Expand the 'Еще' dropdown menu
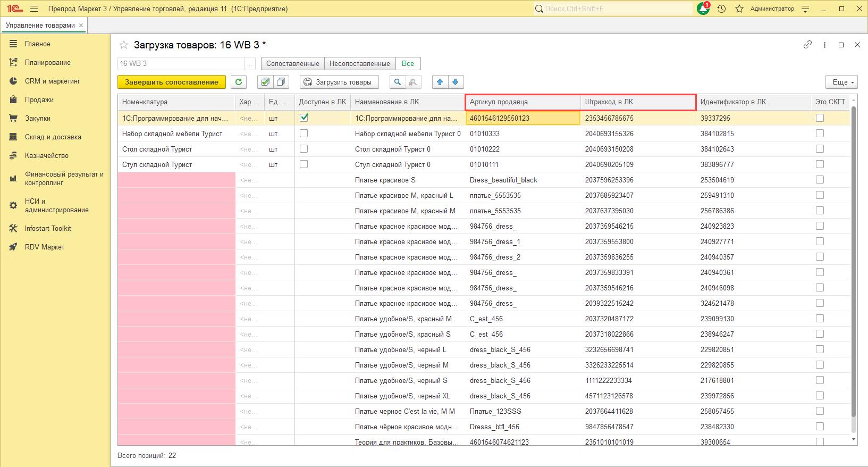Screen dimensions: 868x467 (x=841, y=82)
